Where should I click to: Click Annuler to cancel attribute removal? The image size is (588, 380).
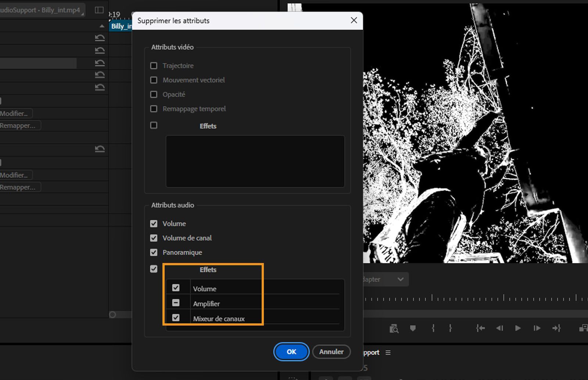pos(331,352)
